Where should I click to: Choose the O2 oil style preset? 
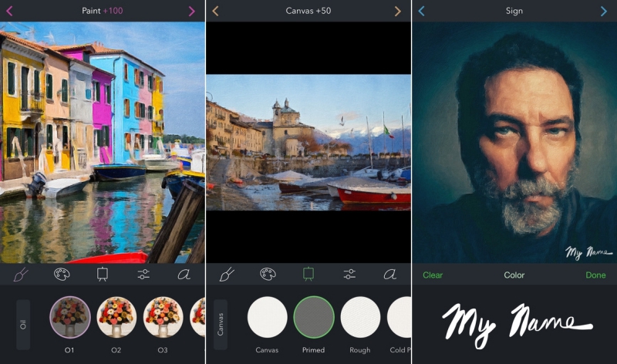coord(116,317)
